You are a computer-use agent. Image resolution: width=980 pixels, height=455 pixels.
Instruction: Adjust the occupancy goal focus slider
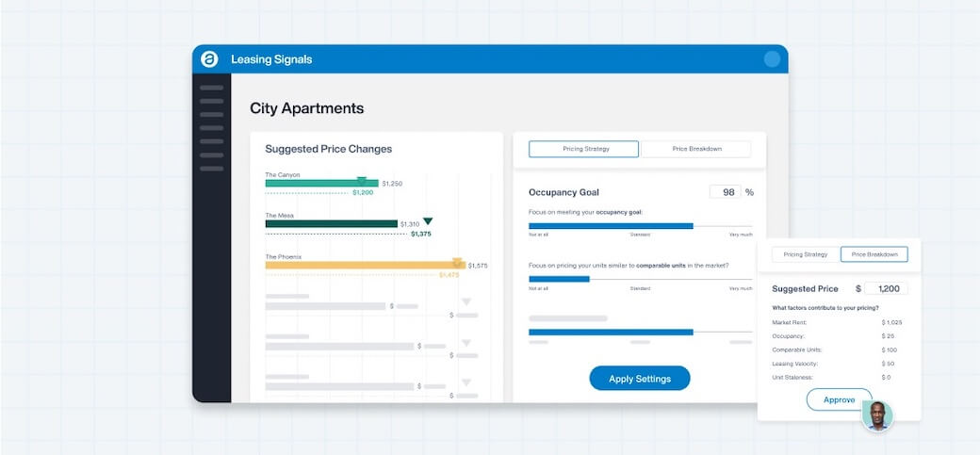[693, 226]
